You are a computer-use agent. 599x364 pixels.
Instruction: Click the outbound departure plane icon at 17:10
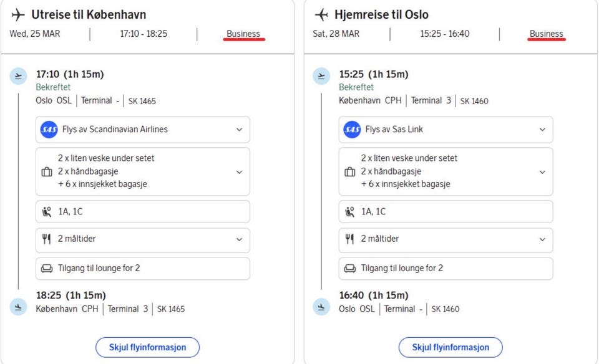point(19,76)
